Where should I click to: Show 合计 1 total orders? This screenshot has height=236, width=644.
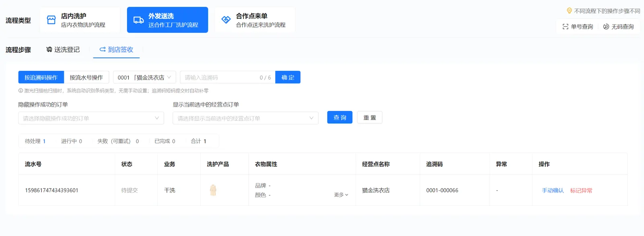[198, 141]
